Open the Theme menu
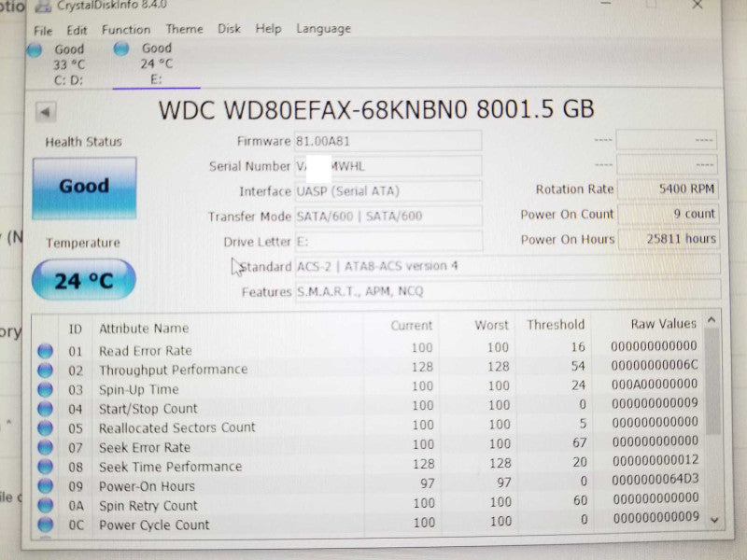The width and height of the screenshot is (747, 560). coord(184,29)
